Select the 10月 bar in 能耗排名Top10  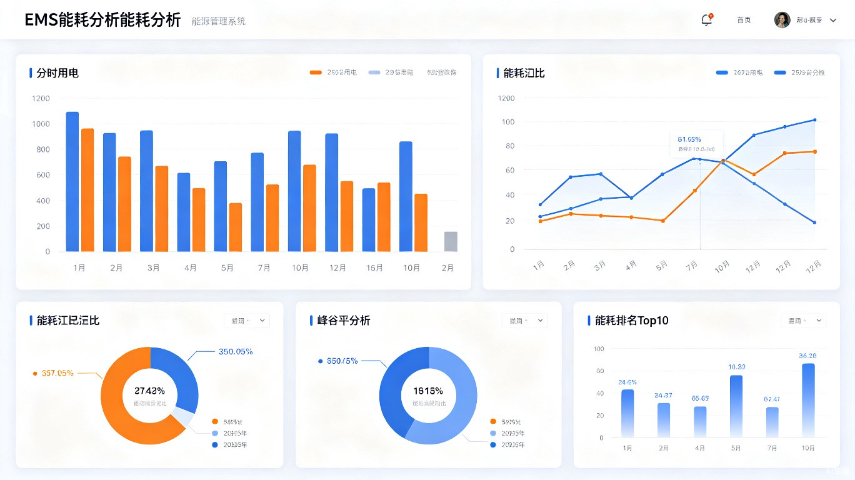(808, 400)
